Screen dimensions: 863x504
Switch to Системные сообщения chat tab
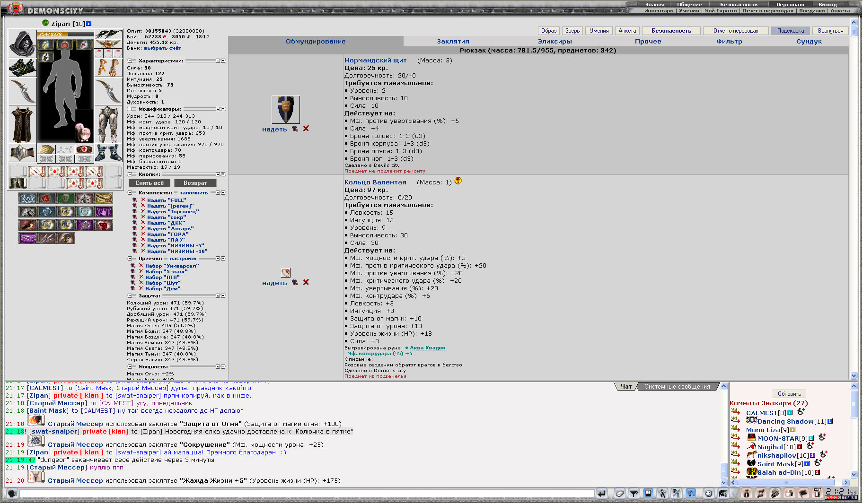coord(677,386)
